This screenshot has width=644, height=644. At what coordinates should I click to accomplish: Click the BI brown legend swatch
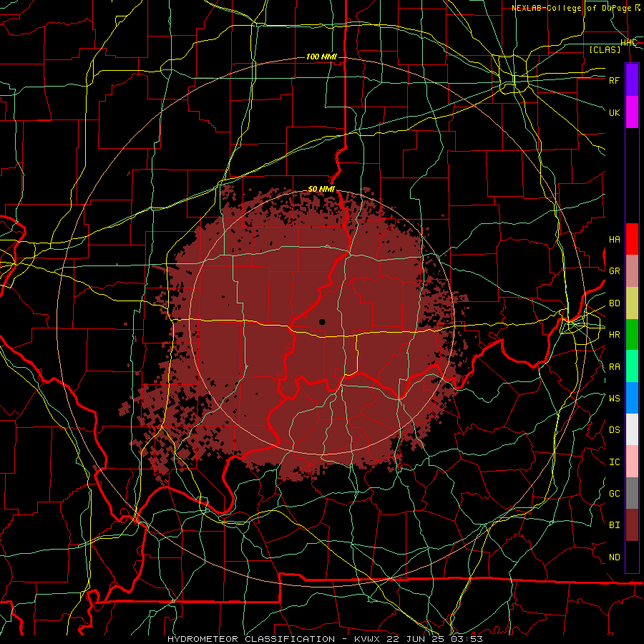tap(632, 525)
